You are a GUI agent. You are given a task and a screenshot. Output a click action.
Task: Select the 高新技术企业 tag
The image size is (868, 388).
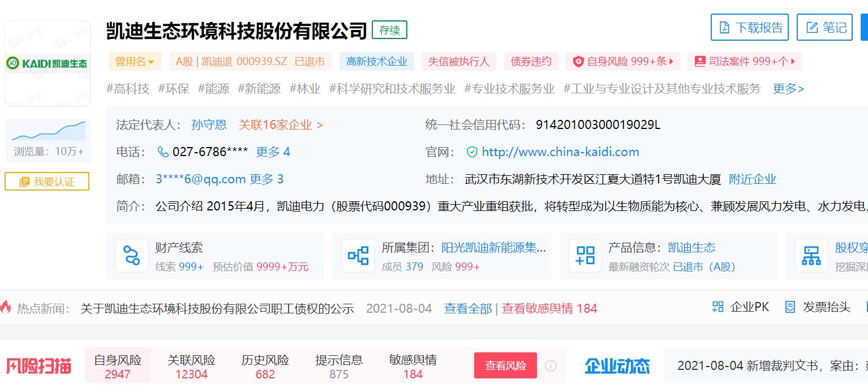[377, 62]
